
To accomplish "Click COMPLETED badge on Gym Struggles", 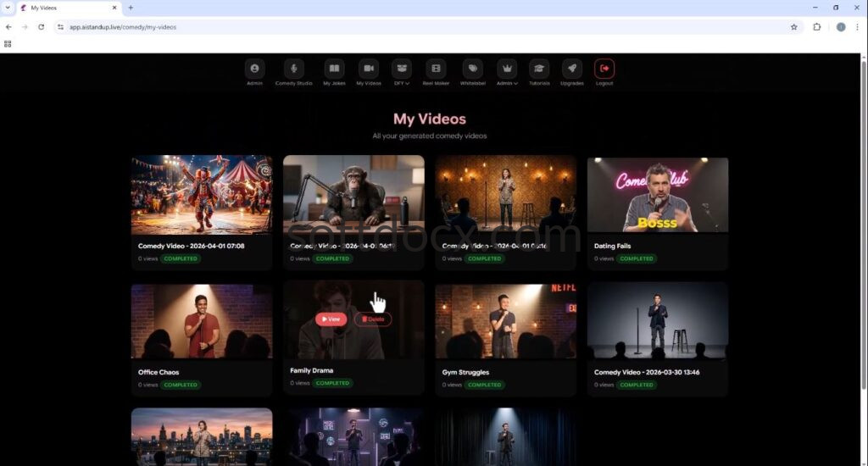I will (x=484, y=385).
